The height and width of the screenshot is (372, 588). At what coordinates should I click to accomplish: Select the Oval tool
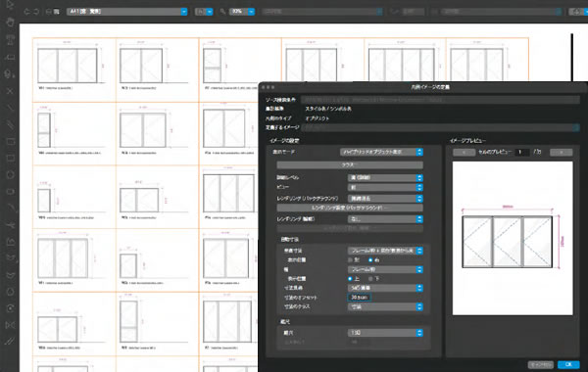tap(11, 192)
